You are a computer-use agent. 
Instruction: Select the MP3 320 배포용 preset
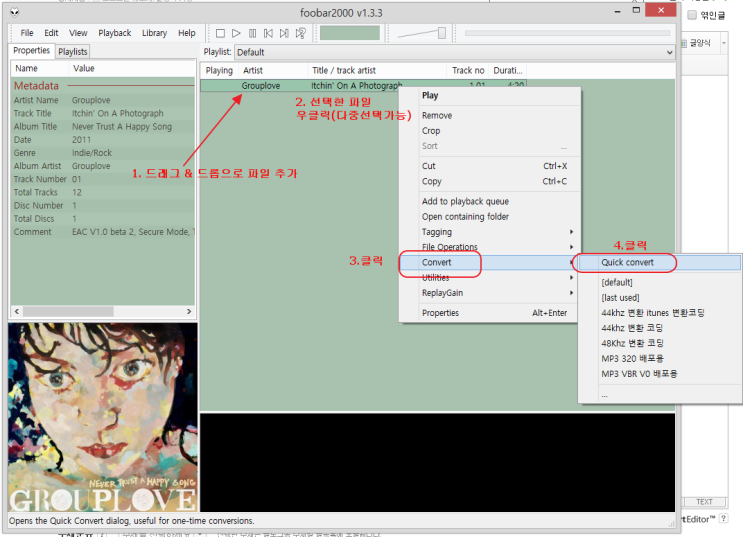[x=660, y=358]
